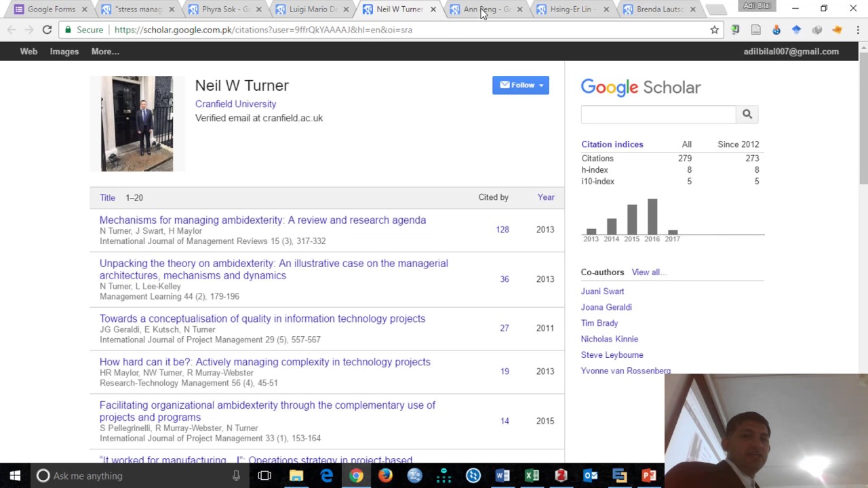Click the orange extension icon in toolbar

837,30
